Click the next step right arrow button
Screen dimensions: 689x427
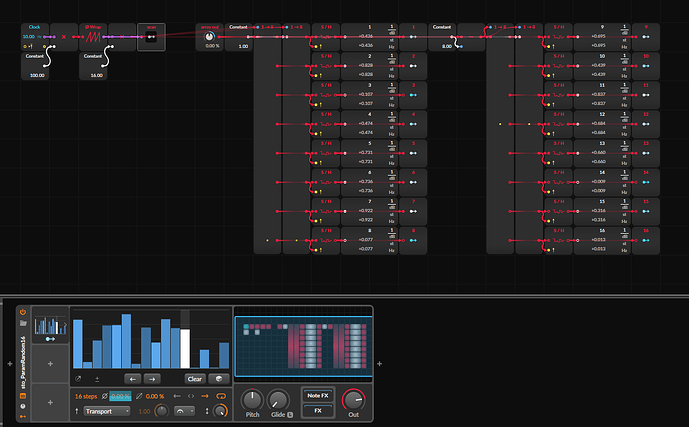[151, 379]
